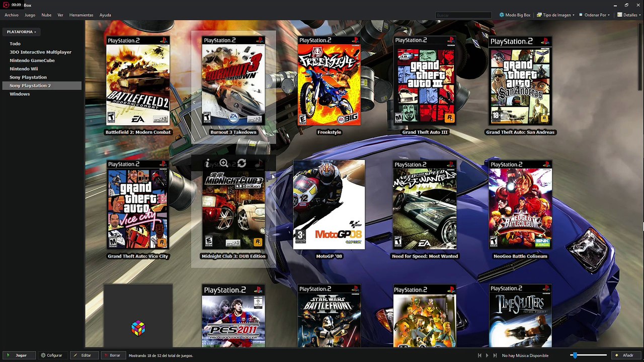644x362 pixels.
Task: Open the Ayuda menu
Action: [x=105, y=15]
